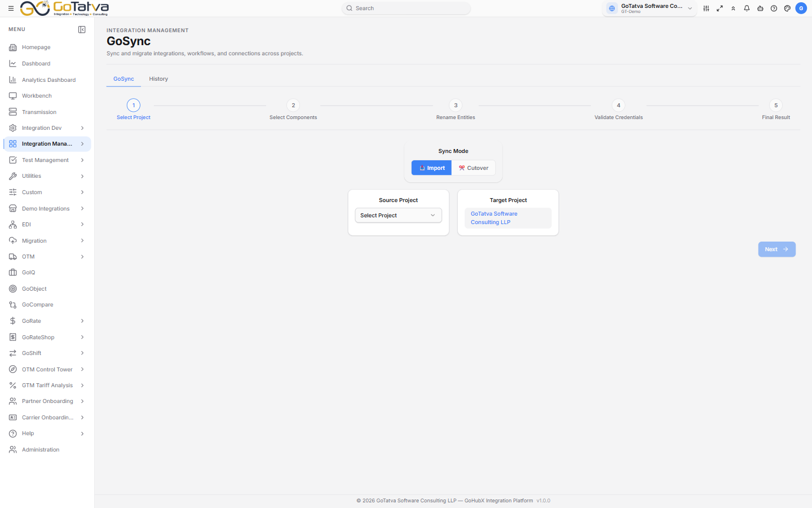The height and width of the screenshot is (508, 812).
Task: Expand the Test Management submenu chevron
Action: coord(82,160)
